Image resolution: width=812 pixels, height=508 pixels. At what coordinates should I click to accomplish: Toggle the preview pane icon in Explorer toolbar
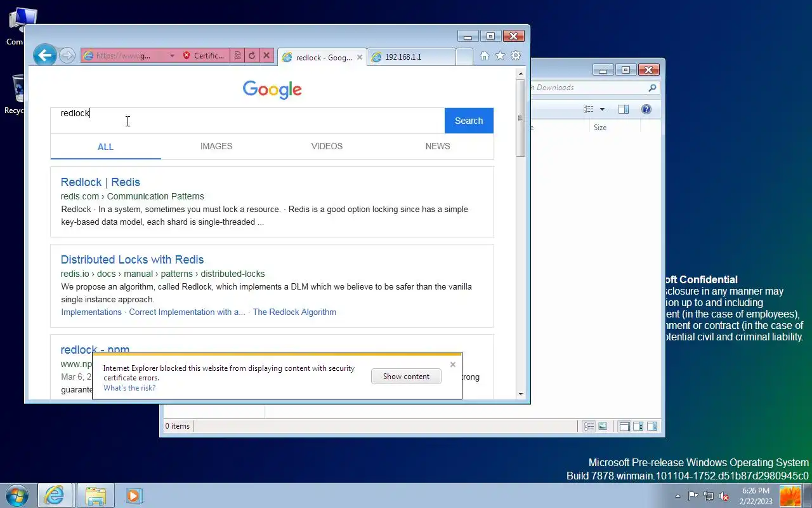624,109
